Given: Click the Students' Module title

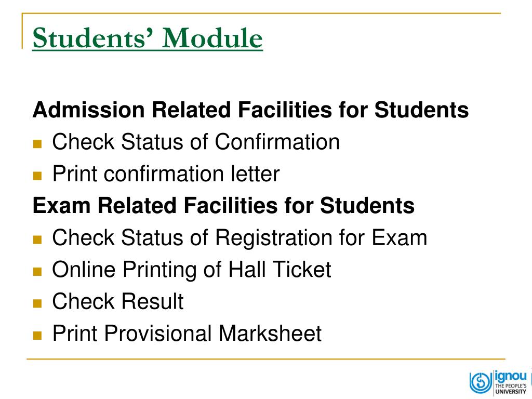Looking at the screenshot, I should pos(148,37).
